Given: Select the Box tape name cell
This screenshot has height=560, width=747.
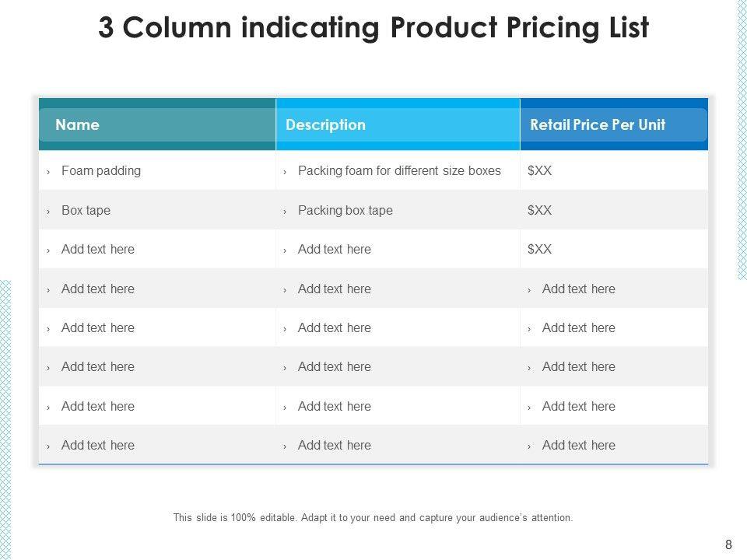Looking at the screenshot, I should coord(86,210).
